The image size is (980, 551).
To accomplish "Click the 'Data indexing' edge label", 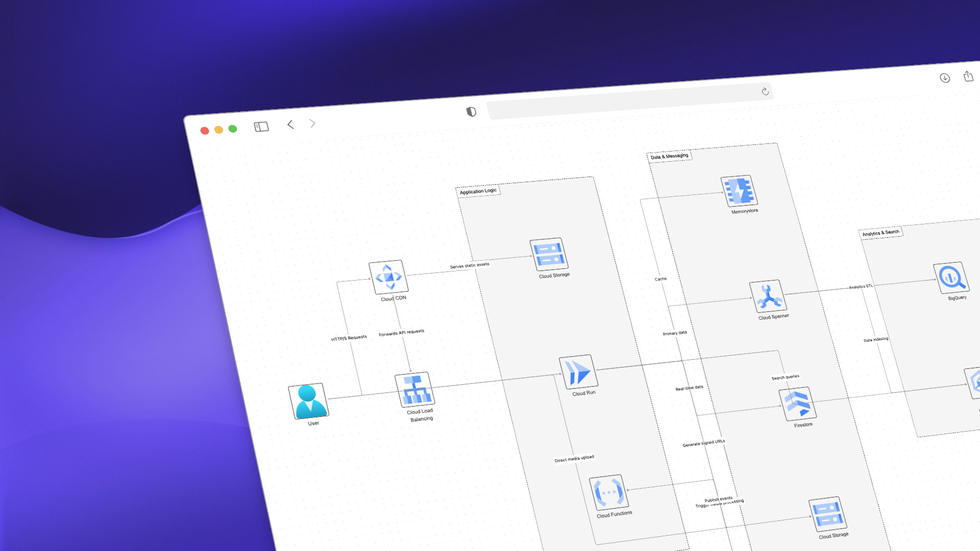I will 876,340.
